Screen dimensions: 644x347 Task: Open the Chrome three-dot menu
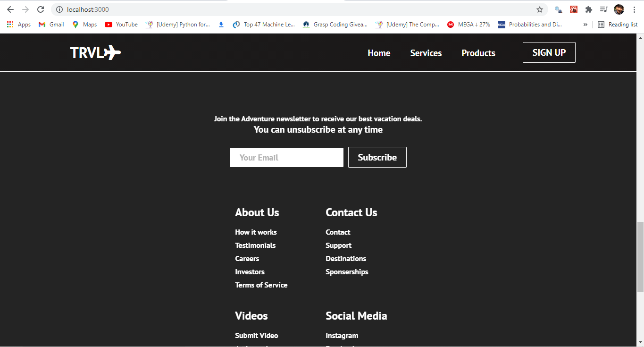[x=634, y=9]
